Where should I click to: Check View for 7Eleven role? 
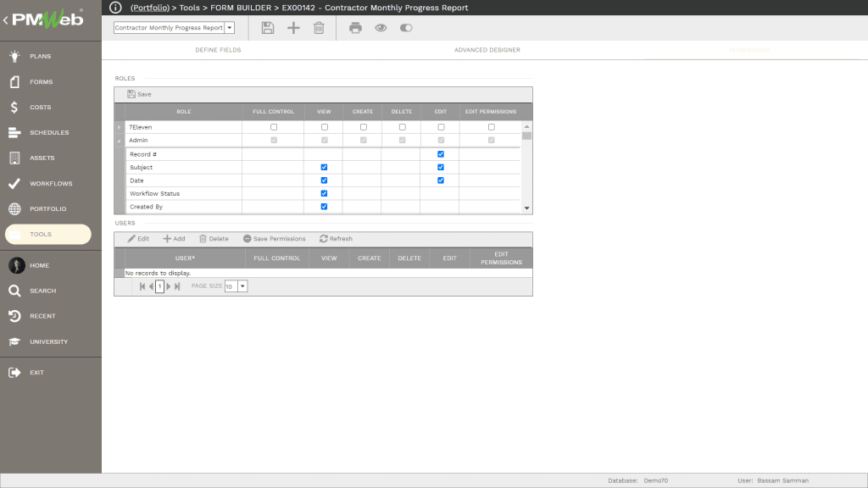325,127
